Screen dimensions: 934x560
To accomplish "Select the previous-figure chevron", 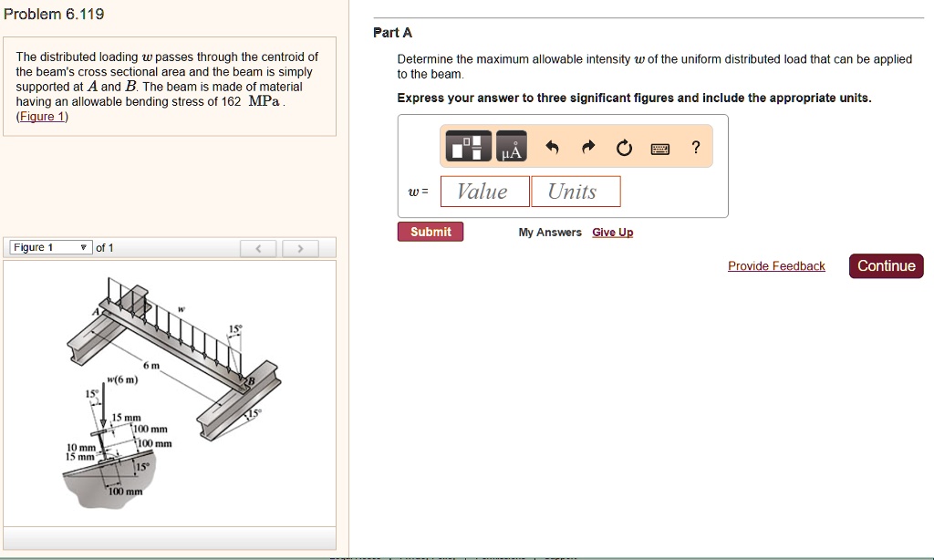I will (x=258, y=246).
